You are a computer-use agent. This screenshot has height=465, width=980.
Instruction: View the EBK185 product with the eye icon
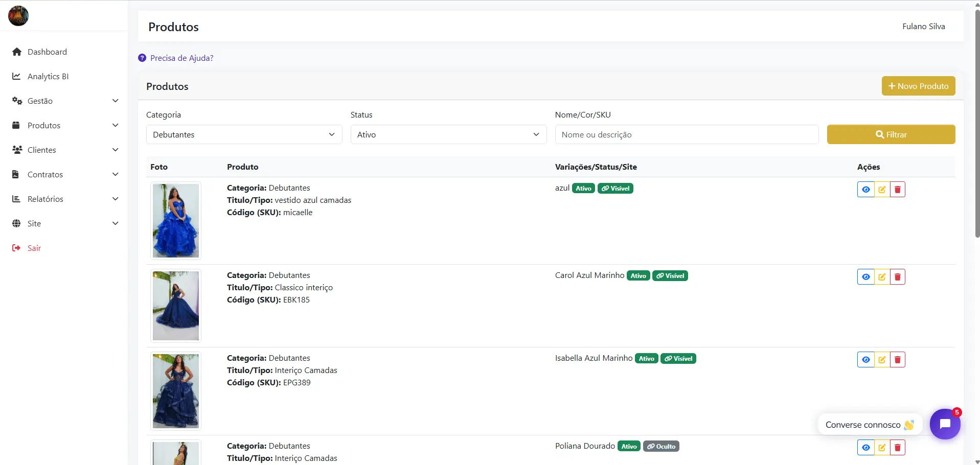pos(866,277)
